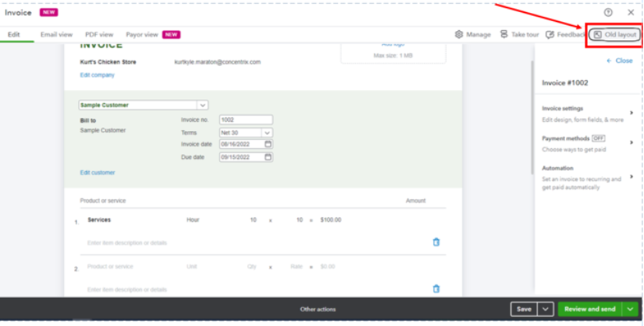Expand Invoice settings chevron
This screenshot has width=644, height=326.
coord(632,113)
